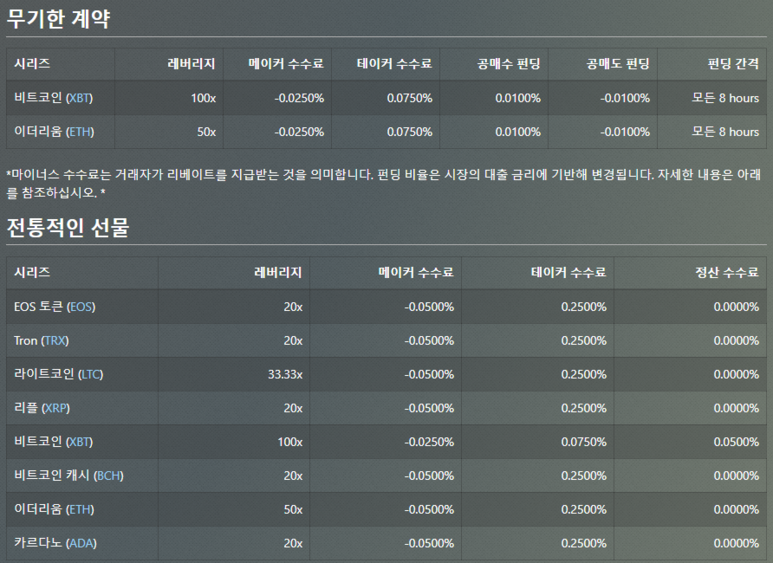Click the 정산 수수료 column header
This screenshot has width=773, height=563.
pyautogui.click(x=727, y=272)
